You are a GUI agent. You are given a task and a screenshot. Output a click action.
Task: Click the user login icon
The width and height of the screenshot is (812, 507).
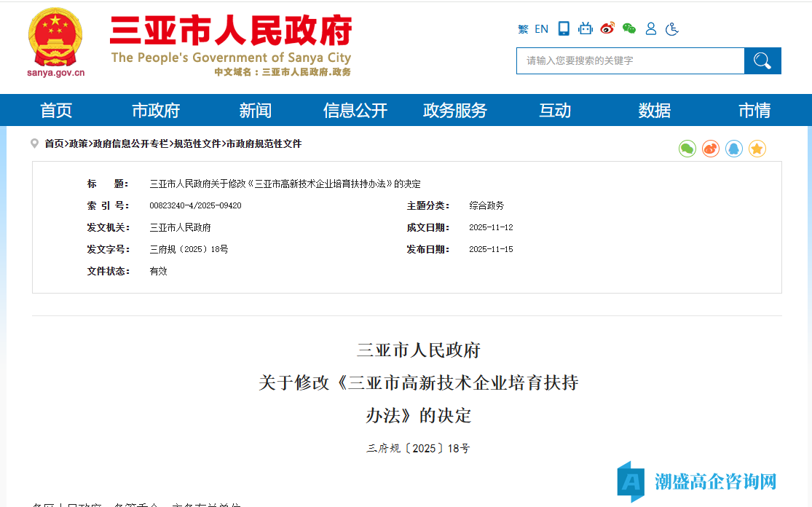(x=650, y=28)
